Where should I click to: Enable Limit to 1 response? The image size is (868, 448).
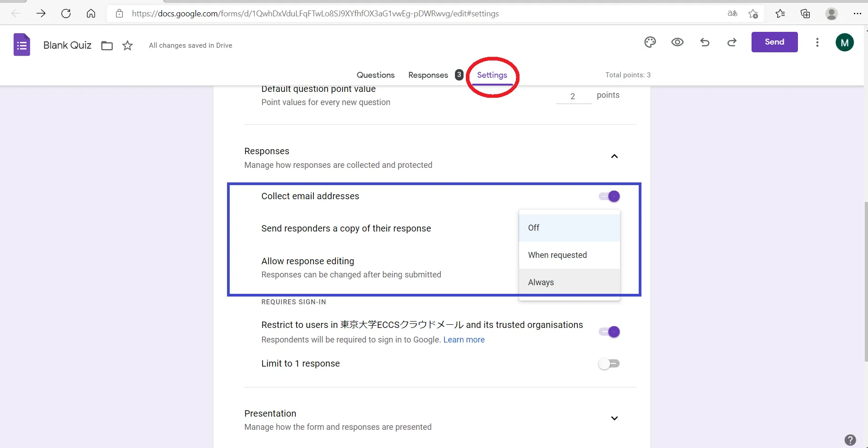(x=609, y=363)
